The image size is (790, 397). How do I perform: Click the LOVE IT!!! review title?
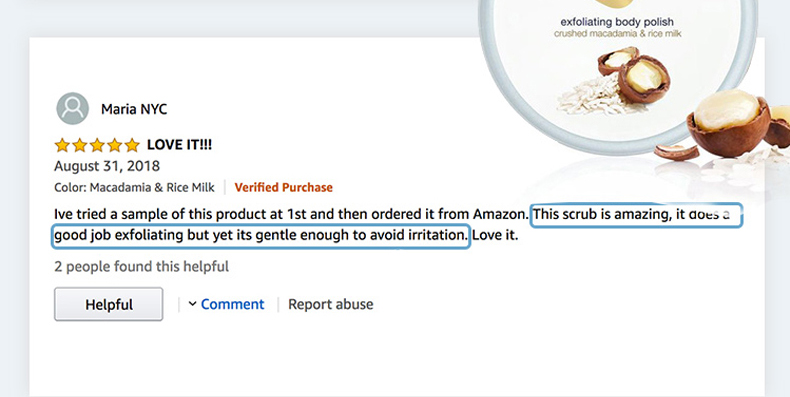pos(179,145)
